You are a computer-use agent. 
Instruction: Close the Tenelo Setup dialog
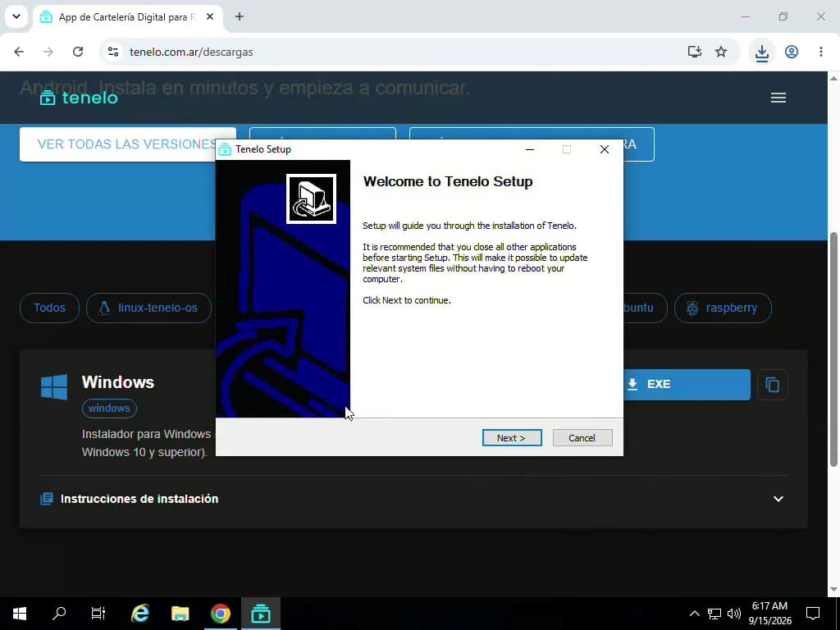coord(605,149)
